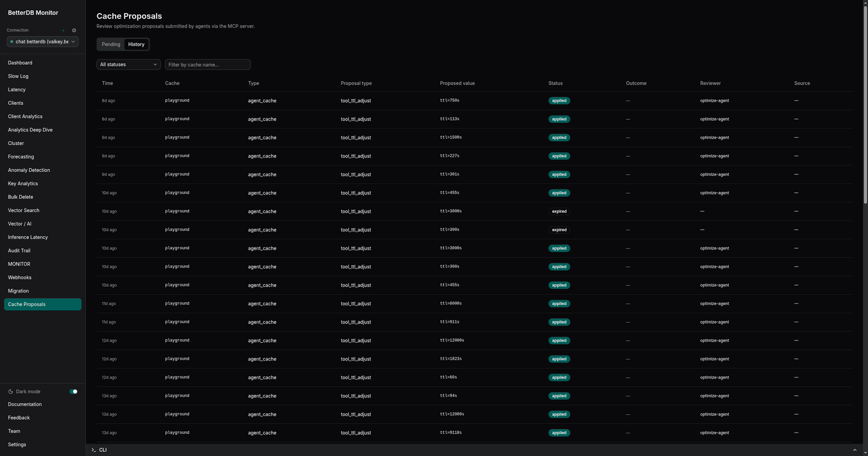
Task: Go to Vector Search
Action: tap(42, 211)
